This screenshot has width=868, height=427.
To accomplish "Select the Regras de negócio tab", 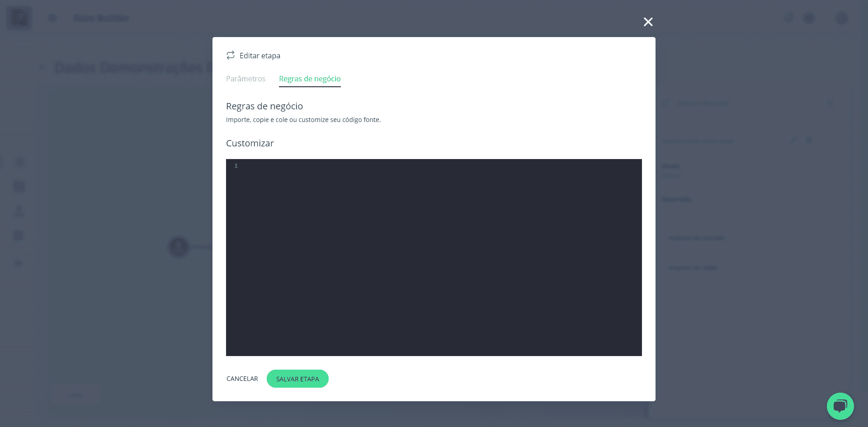I will 310,79.
